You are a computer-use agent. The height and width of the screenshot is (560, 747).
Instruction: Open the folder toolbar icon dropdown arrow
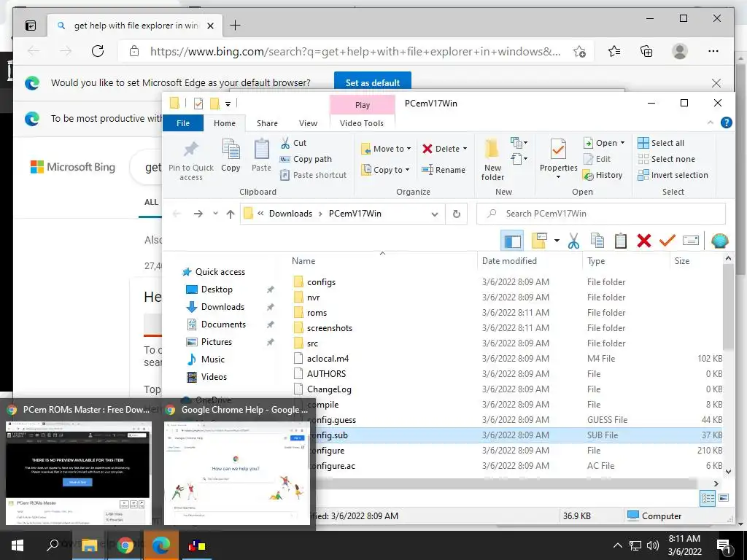pyautogui.click(x=557, y=241)
